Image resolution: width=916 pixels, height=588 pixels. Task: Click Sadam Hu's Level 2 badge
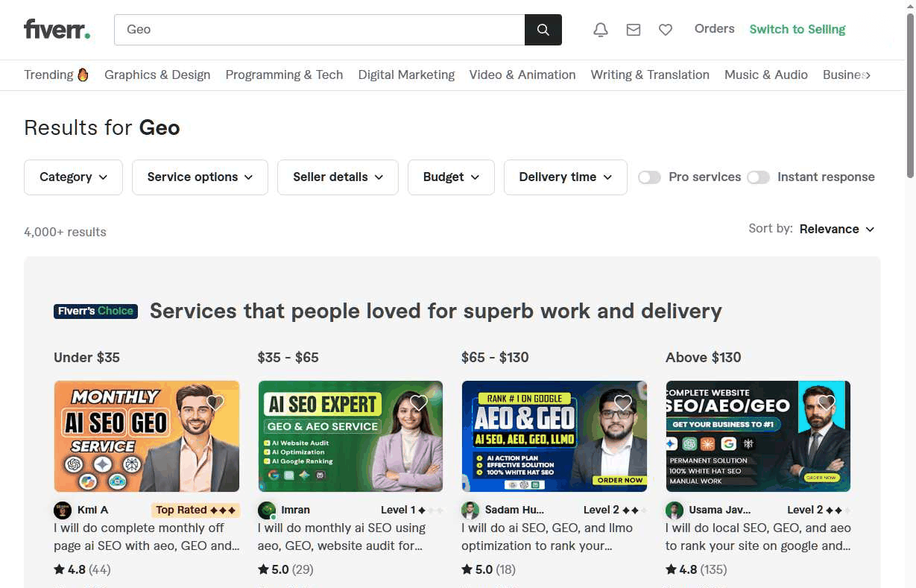tap(615, 510)
